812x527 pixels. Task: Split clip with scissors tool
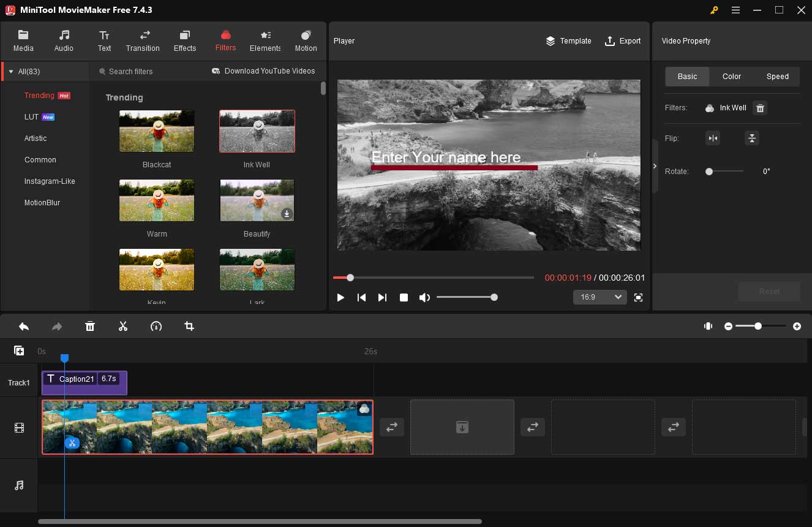coord(123,327)
